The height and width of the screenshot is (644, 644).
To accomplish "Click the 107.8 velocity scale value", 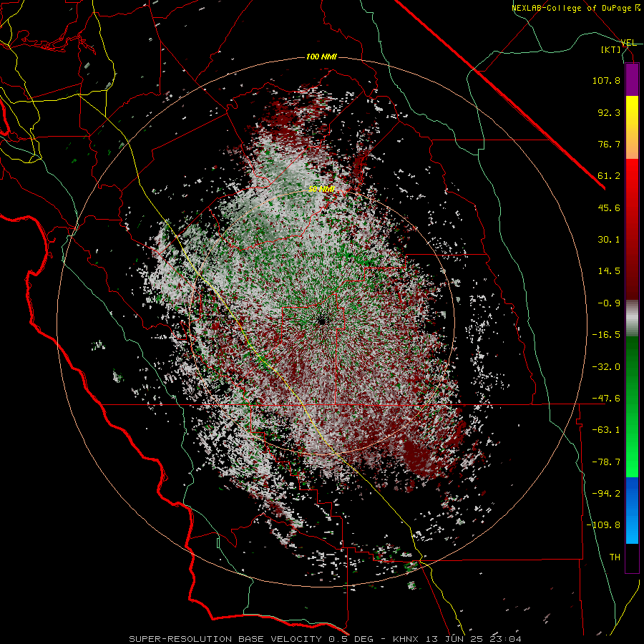I will [x=606, y=80].
